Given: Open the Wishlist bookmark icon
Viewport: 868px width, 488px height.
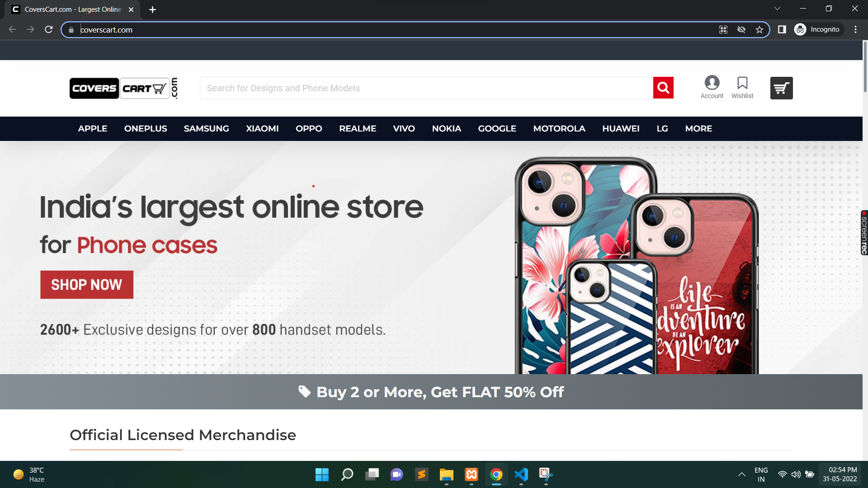Looking at the screenshot, I should [x=742, y=87].
